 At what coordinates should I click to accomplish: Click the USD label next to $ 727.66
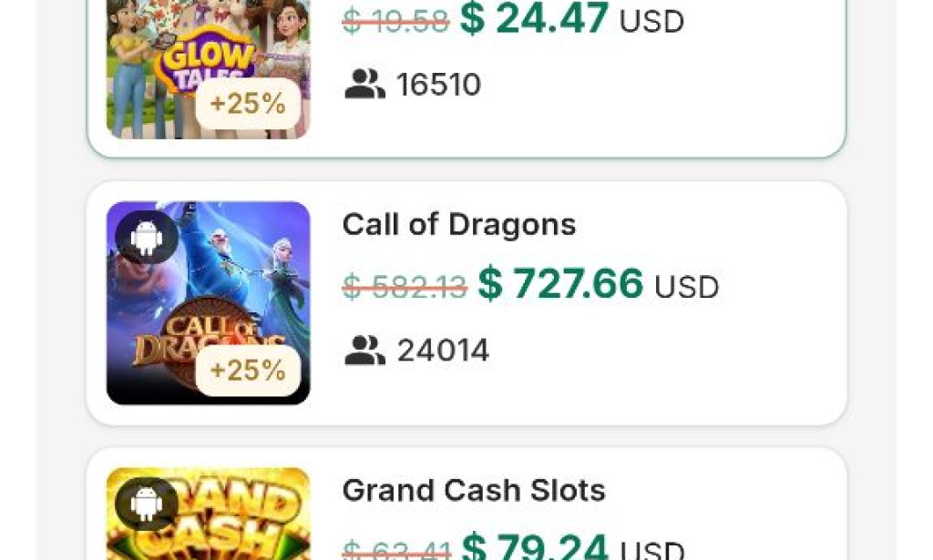(687, 288)
